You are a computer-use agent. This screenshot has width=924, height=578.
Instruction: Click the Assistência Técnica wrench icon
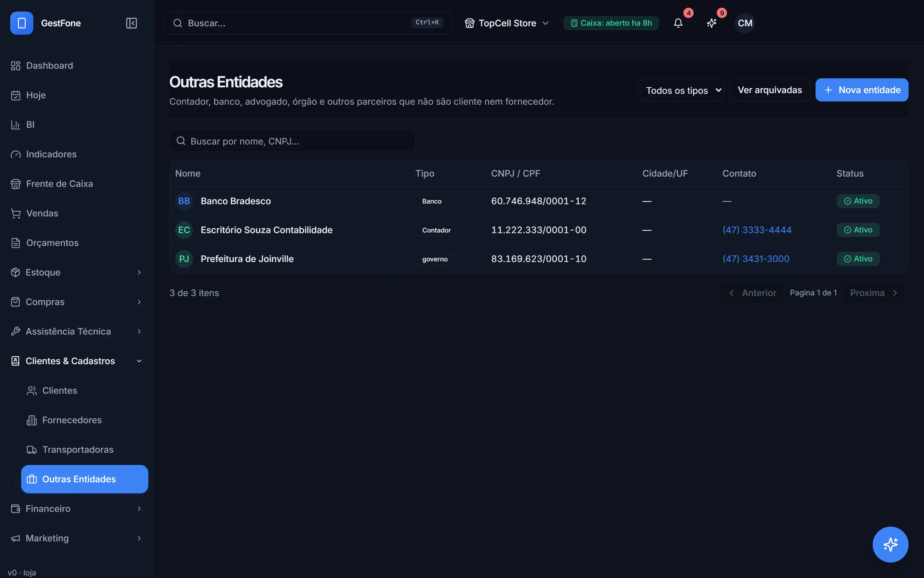click(x=16, y=331)
